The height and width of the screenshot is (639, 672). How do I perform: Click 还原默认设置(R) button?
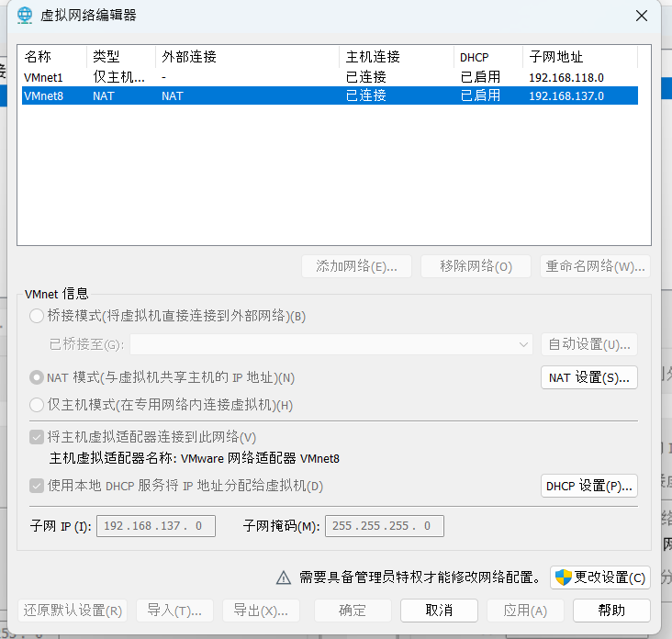[x=73, y=611]
